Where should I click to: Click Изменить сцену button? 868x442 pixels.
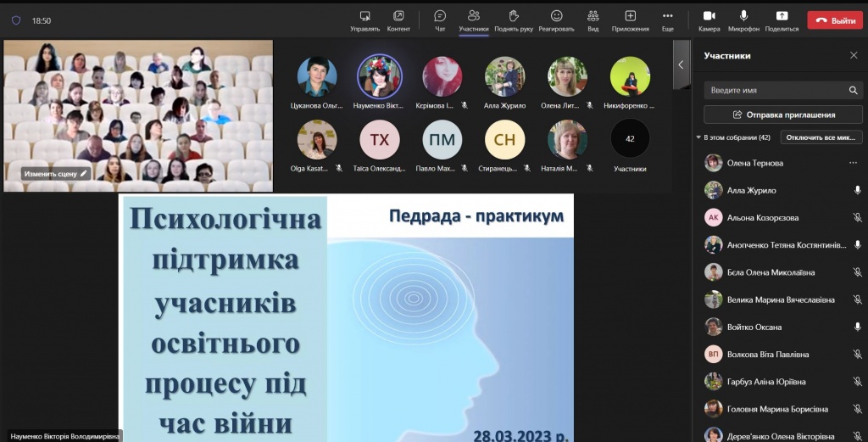[55, 173]
